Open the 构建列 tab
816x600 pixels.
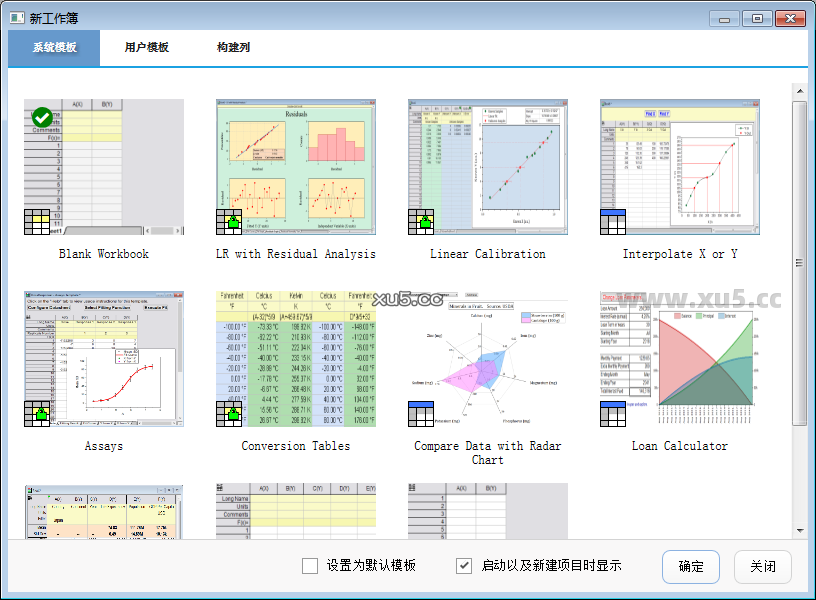click(233, 47)
